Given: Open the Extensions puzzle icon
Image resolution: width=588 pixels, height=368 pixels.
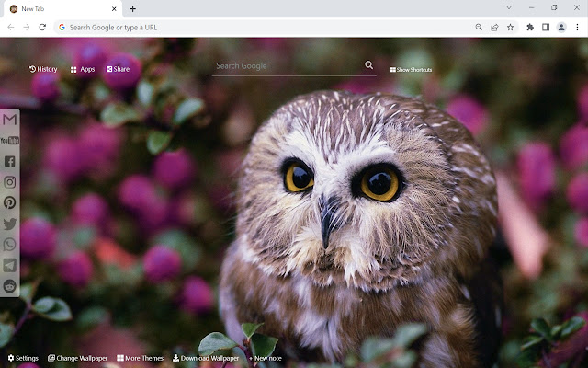Looking at the screenshot, I should [x=530, y=27].
